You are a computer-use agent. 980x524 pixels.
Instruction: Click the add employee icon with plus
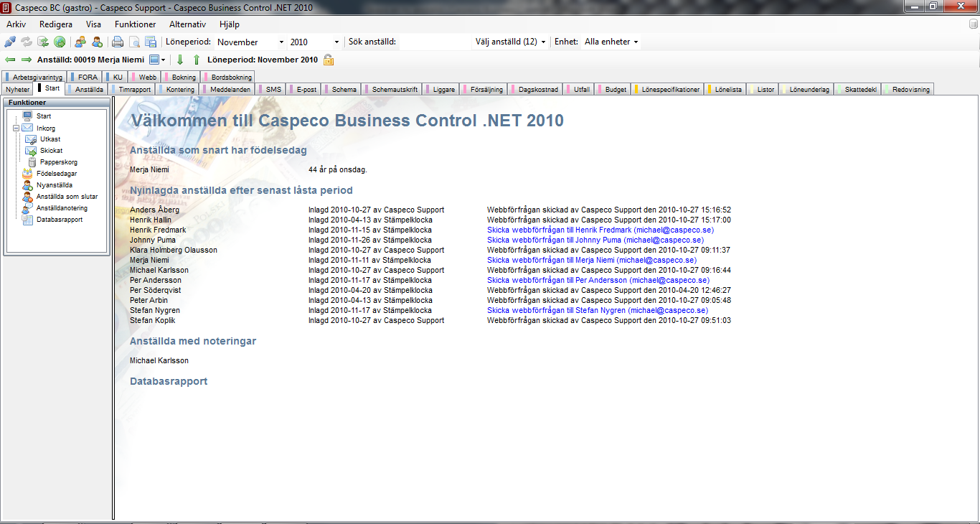pyautogui.click(x=97, y=42)
